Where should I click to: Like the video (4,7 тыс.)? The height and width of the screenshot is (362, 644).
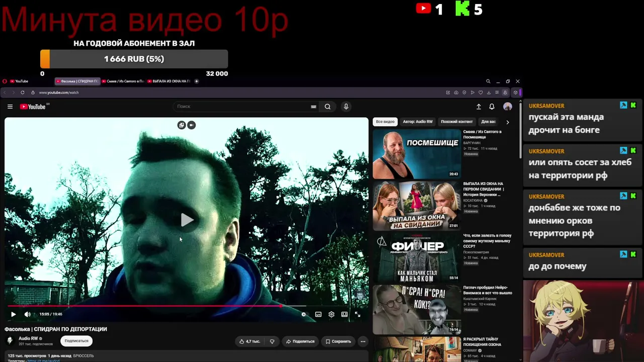point(250,341)
